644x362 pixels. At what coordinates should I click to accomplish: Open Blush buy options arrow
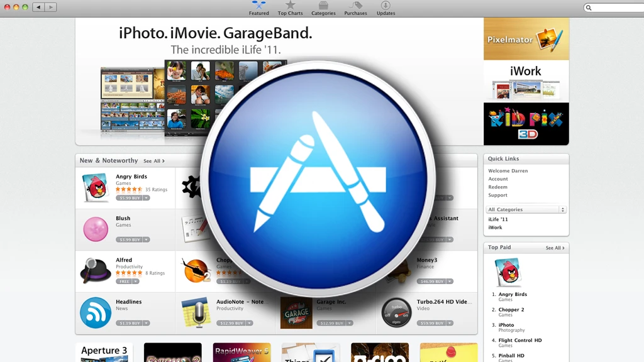146,239
